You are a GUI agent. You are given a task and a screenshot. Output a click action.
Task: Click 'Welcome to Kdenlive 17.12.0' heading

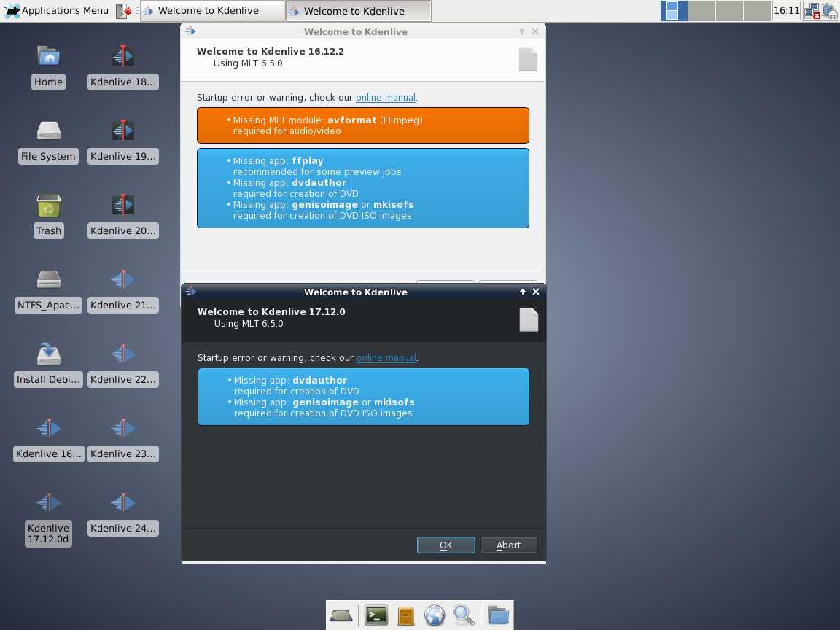(x=271, y=311)
